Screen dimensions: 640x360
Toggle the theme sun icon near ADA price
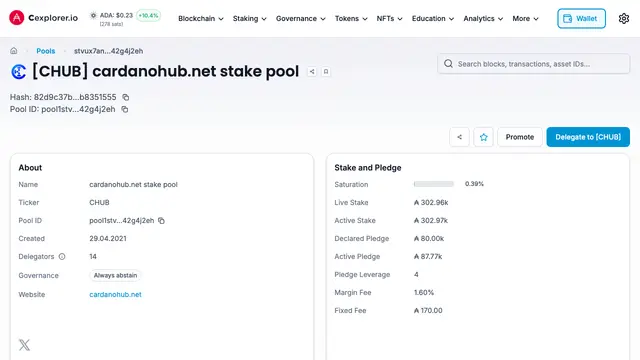(x=93, y=16)
